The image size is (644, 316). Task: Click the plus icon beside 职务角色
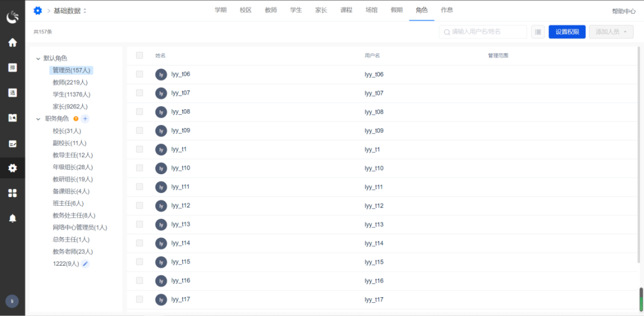[x=85, y=119]
